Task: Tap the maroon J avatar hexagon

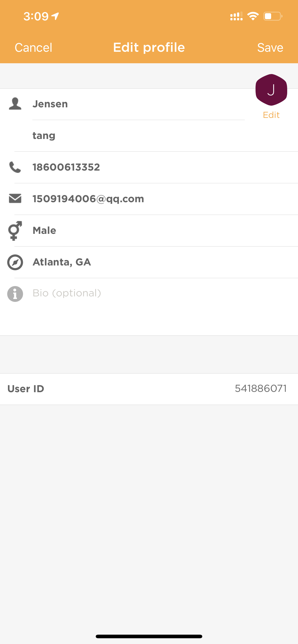Action: click(271, 90)
